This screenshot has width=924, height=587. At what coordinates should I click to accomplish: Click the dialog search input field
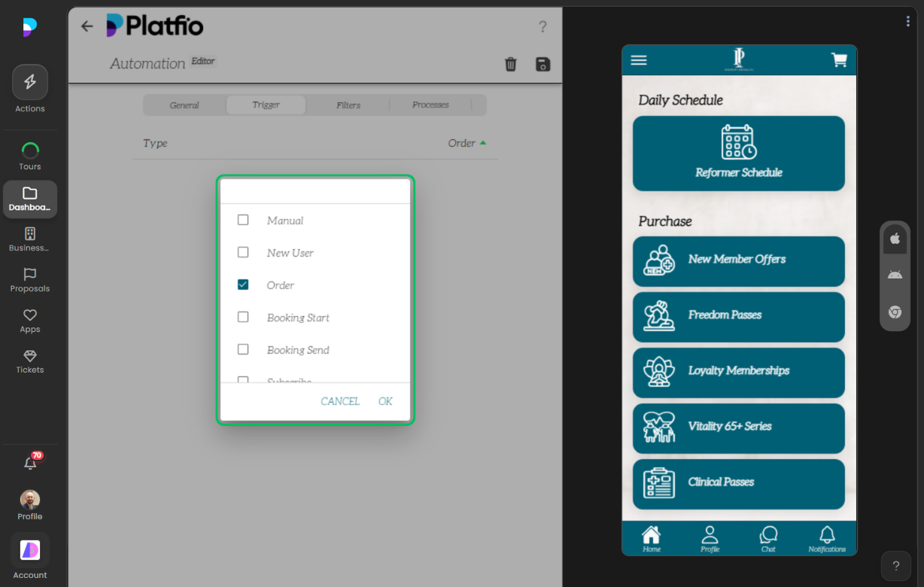tap(315, 191)
